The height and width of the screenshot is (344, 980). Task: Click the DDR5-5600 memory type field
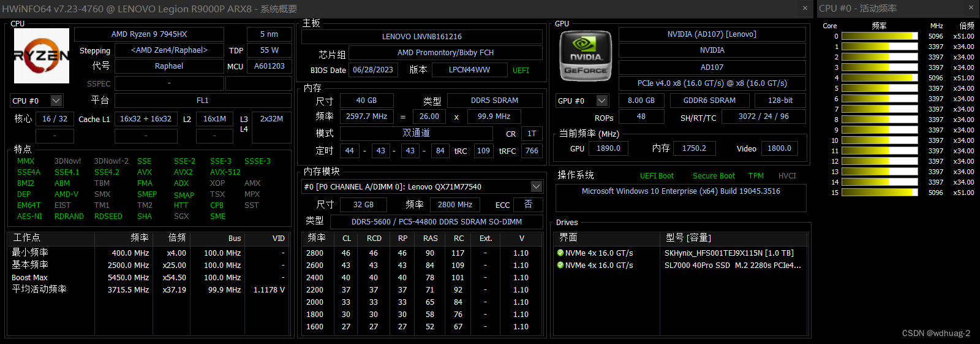[436, 222]
